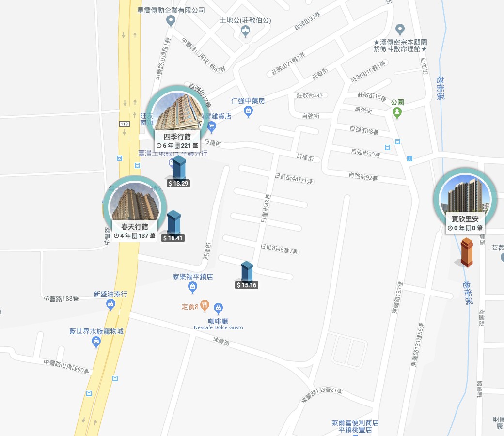Click the 新盛油漆行 shopping pin

[110, 305]
